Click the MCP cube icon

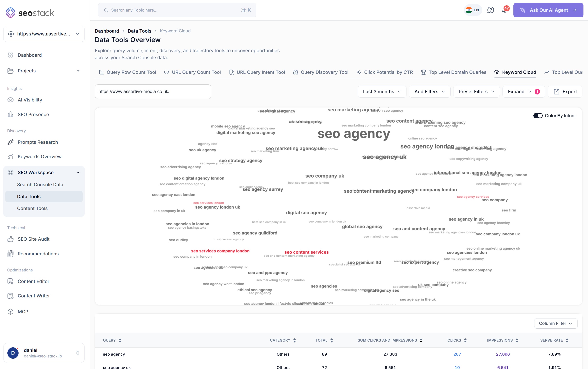tap(10, 312)
